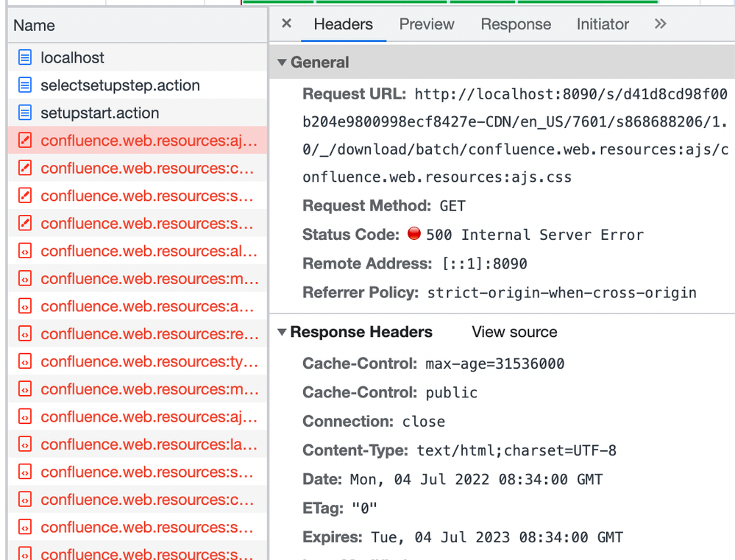Click the Referrer Policy value strict-origin-when-cross-origin
The height and width of the screenshot is (560, 735).
click(561, 293)
